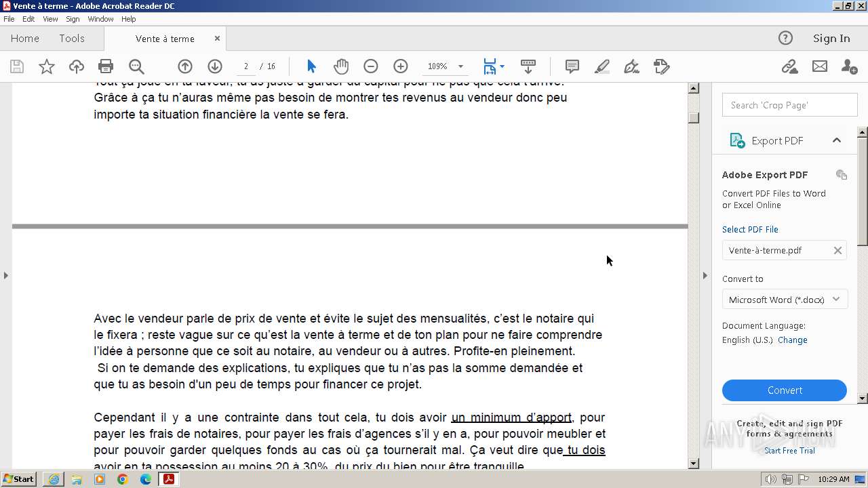The width and height of the screenshot is (868, 488).
Task: Click the document scrollbar down arrow
Action: 694,464
